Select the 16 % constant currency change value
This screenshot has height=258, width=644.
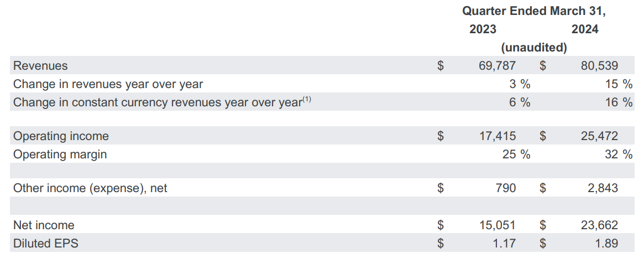coord(618,102)
